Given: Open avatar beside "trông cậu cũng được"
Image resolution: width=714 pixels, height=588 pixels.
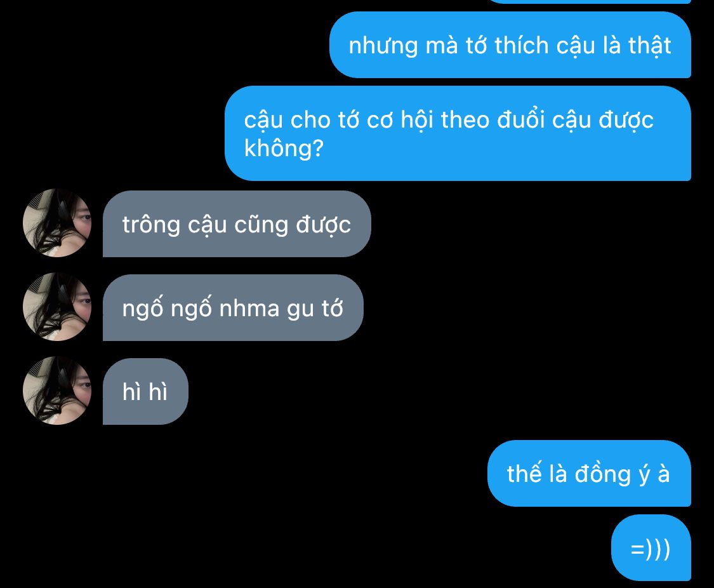Looking at the screenshot, I should click(x=57, y=223).
